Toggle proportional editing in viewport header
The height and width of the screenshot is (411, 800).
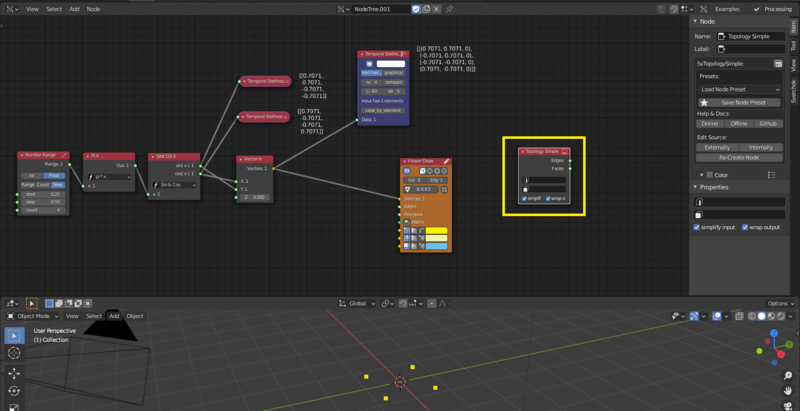(432, 303)
